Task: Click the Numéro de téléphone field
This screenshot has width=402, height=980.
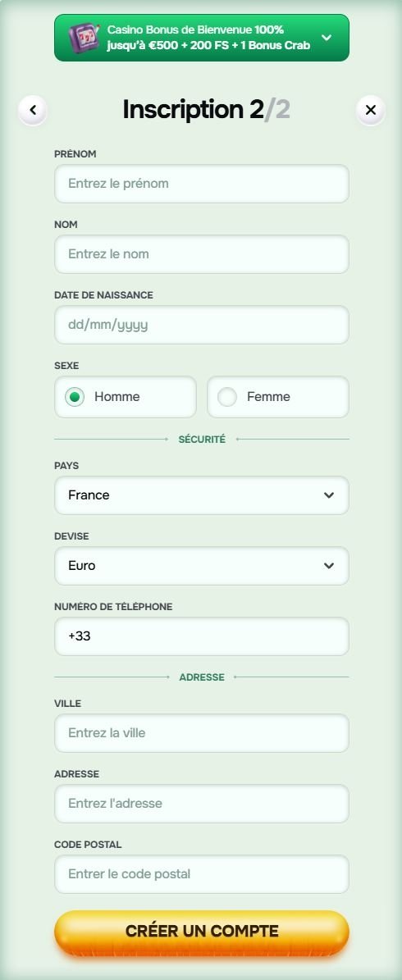Action: point(201,636)
